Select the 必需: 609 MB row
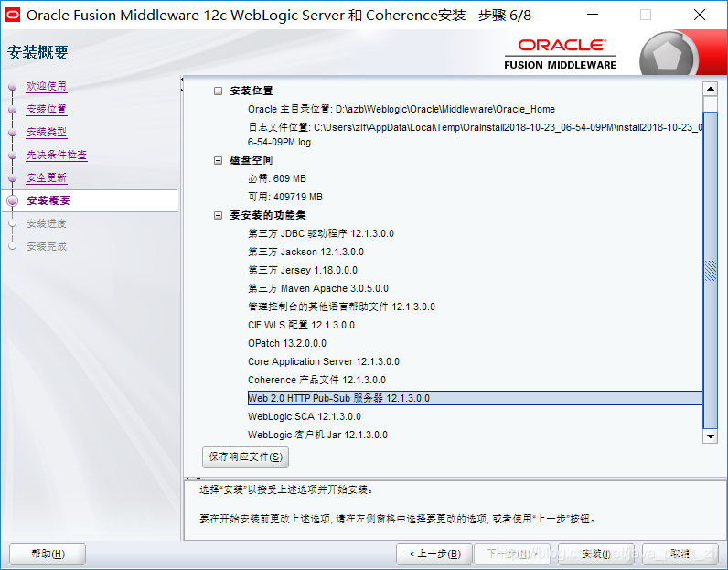728x570 pixels. point(277,178)
